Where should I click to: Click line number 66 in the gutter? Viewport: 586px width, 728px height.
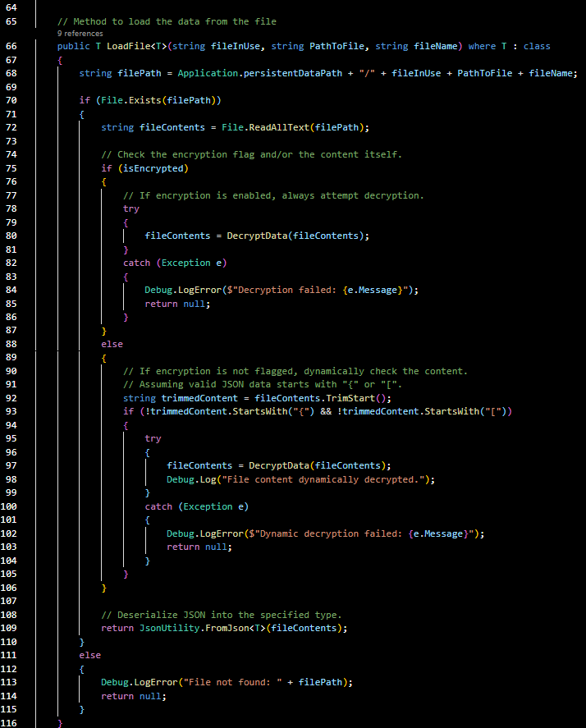11,46
